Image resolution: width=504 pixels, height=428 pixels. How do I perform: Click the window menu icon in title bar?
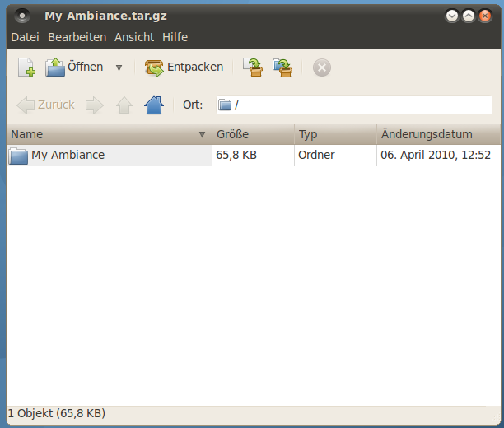click(x=22, y=16)
